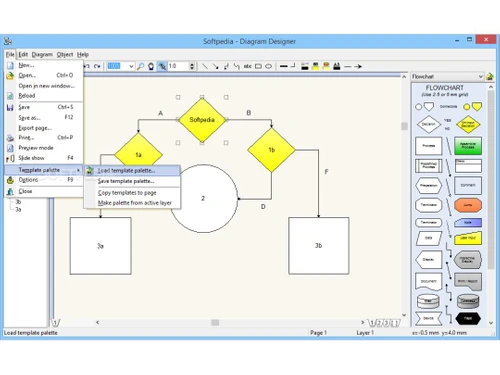500x375 pixels.
Task: Select the arrow line drawing tool
Action: tap(215, 66)
